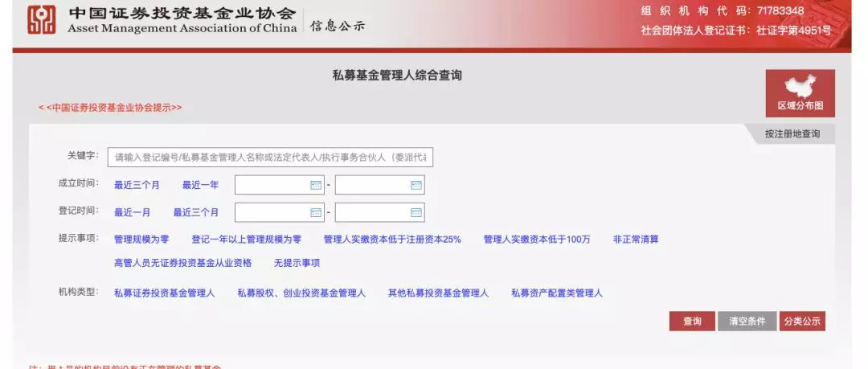Filter 登记时间 by 最近一月
The image size is (868, 369).
coord(132,212)
